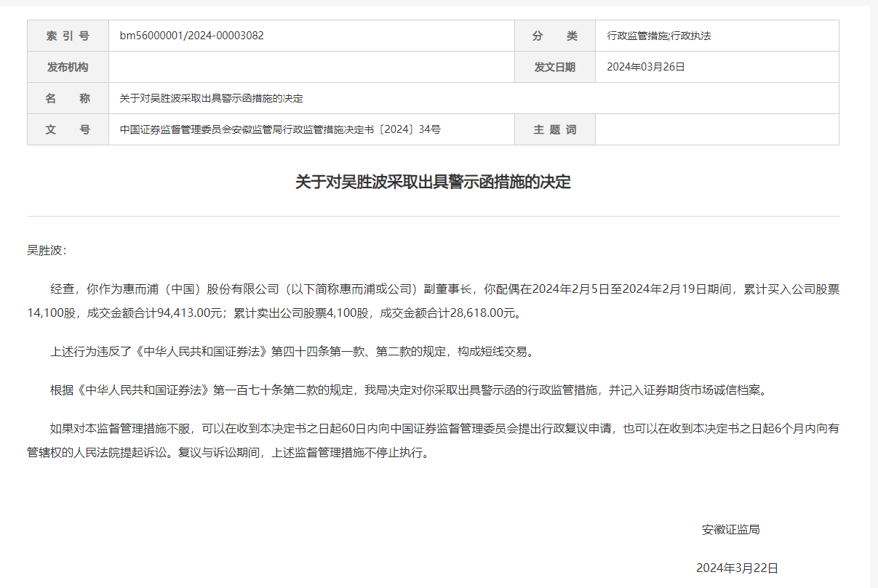Select the issue date 2024年03月26日
The height and width of the screenshot is (588, 878).
pos(646,67)
